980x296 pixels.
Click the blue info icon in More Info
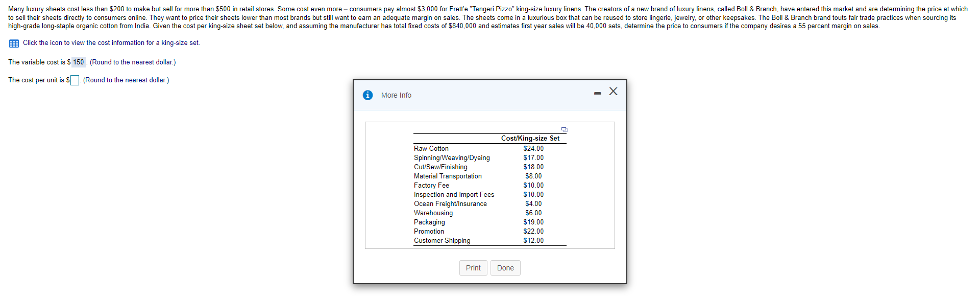tap(367, 95)
